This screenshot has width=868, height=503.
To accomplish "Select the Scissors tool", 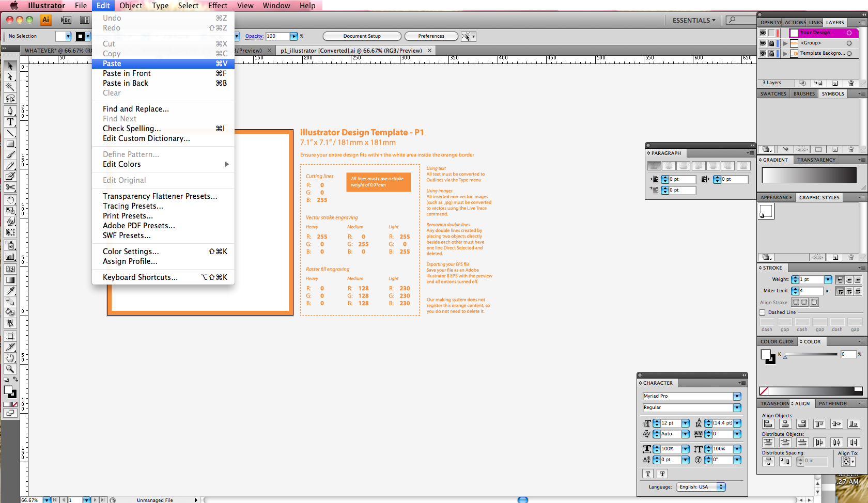I will pos(10,187).
